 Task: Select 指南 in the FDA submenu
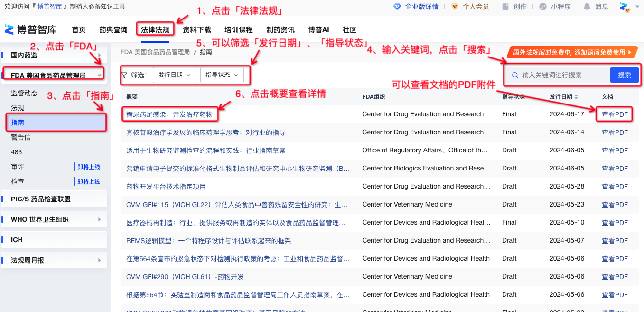click(x=56, y=123)
